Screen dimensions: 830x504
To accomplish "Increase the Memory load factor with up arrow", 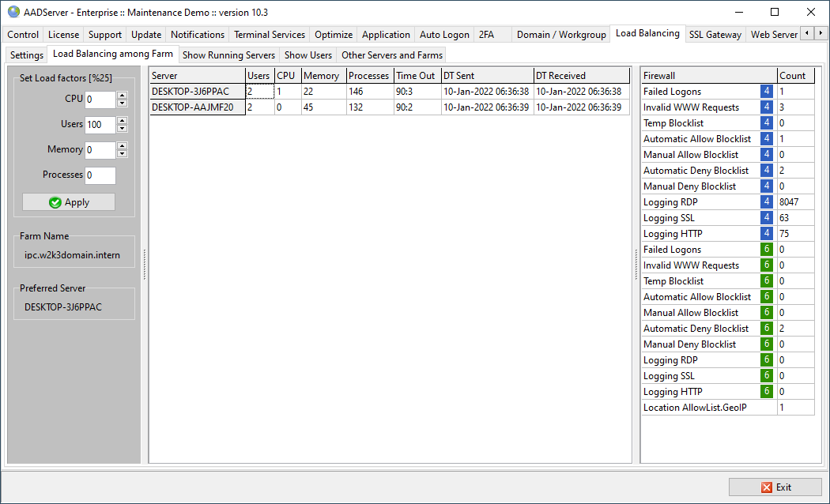I will pyautogui.click(x=122, y=146).
